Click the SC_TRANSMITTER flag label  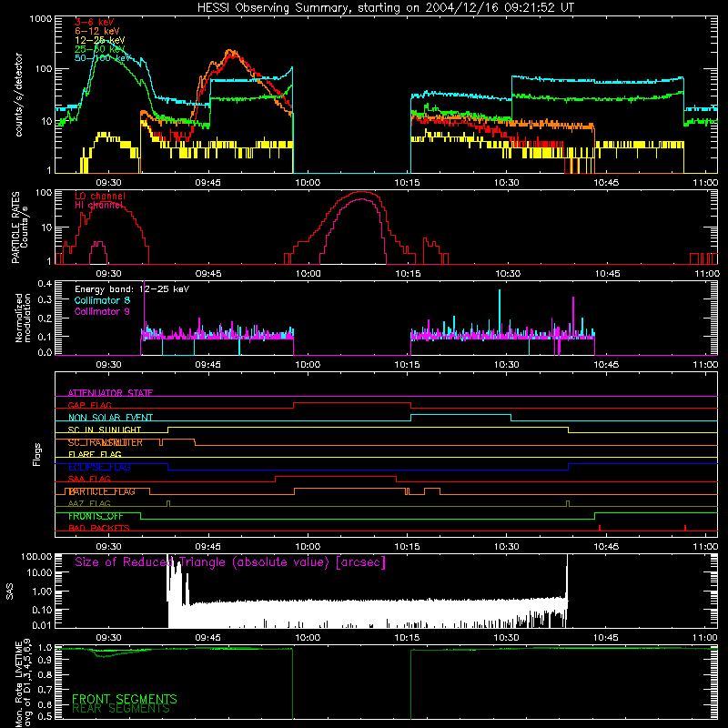tap(106, 442)
